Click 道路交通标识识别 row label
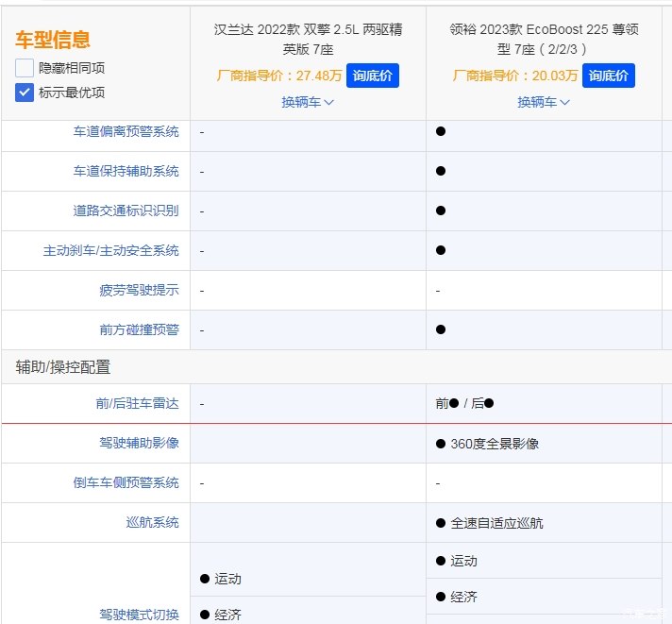Viewport: 672px width, 624px height. click(x=126, y=211)
